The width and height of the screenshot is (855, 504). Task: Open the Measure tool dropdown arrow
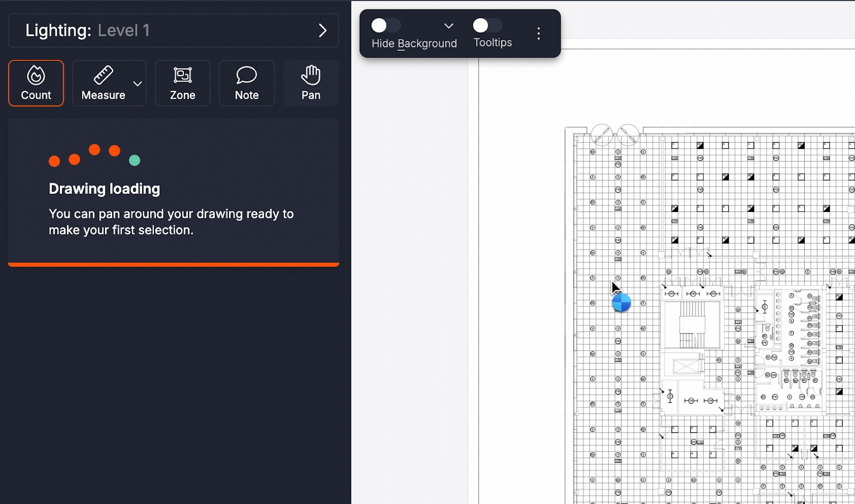pyautogui.click(x=138, y=83)
